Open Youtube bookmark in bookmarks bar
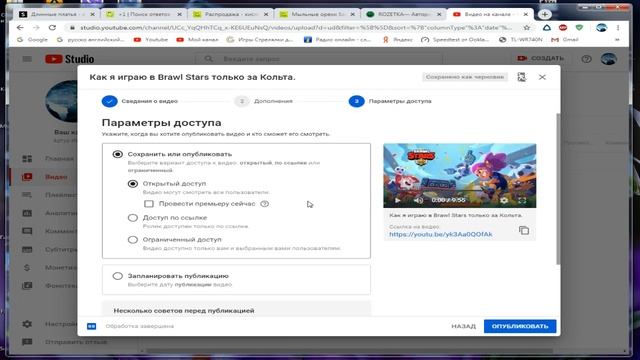 [151, 40]
